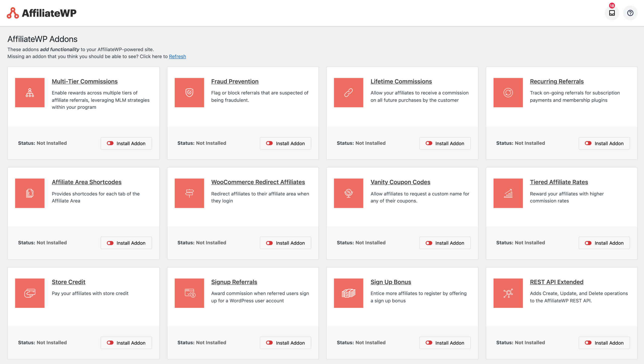Install the Tiered Affiliate Rates addon
The height and width of the screenshot is (364, 644).
coord(604,243)
